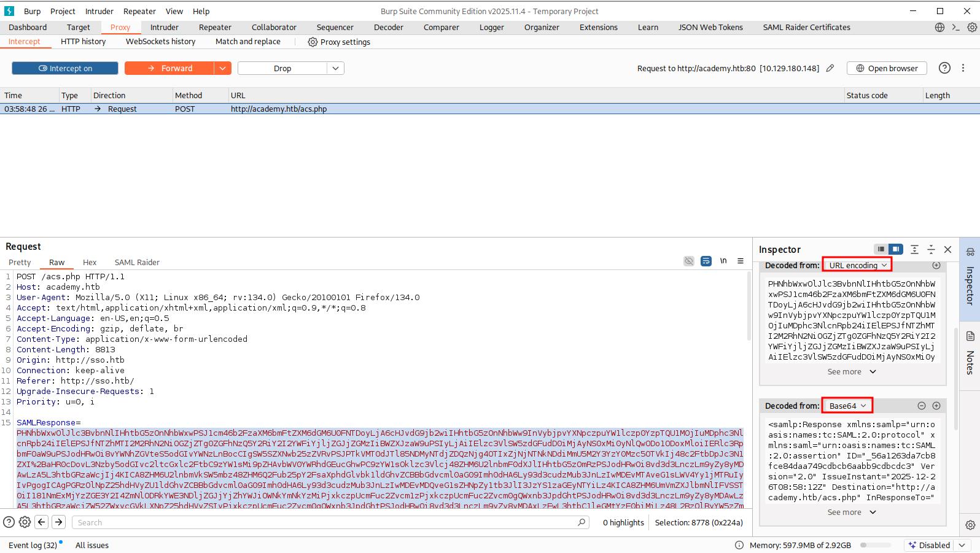980x553 pixels.
Task: Click the hide hidden-items eye icon
Action: pyautogui.click(x=689, y=261)
